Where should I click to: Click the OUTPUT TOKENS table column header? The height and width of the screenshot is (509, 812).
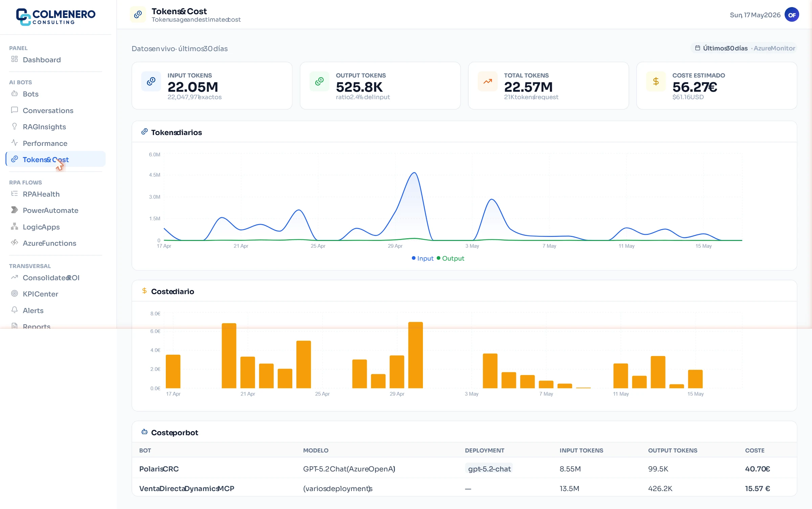(673, 450)
